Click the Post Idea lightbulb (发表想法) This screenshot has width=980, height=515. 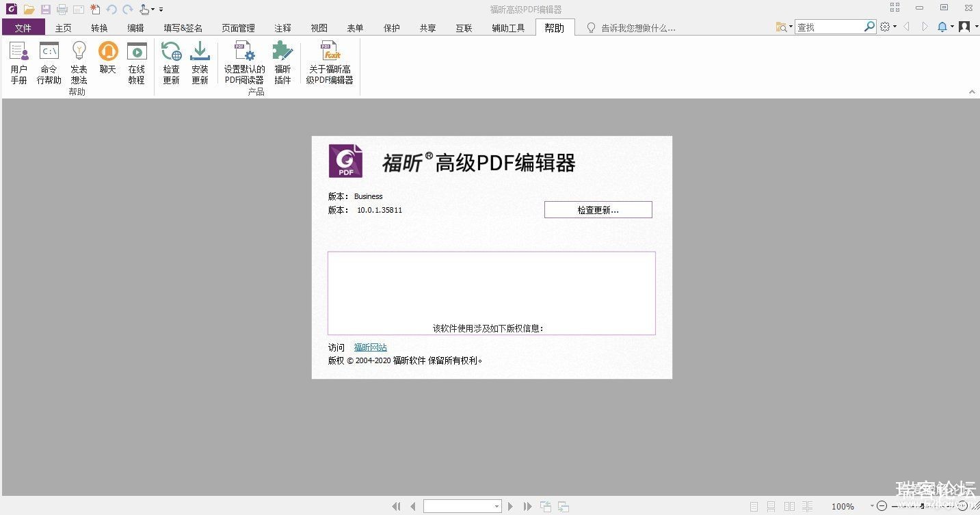point(79,62)
